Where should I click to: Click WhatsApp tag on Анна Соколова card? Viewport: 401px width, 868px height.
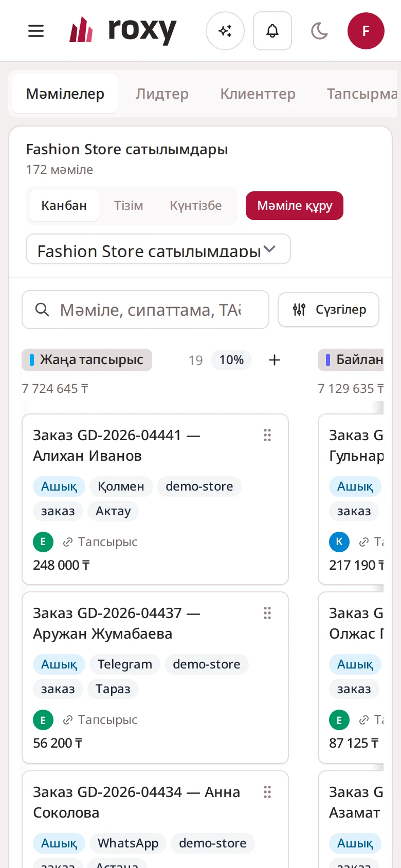tap(128, 843)
